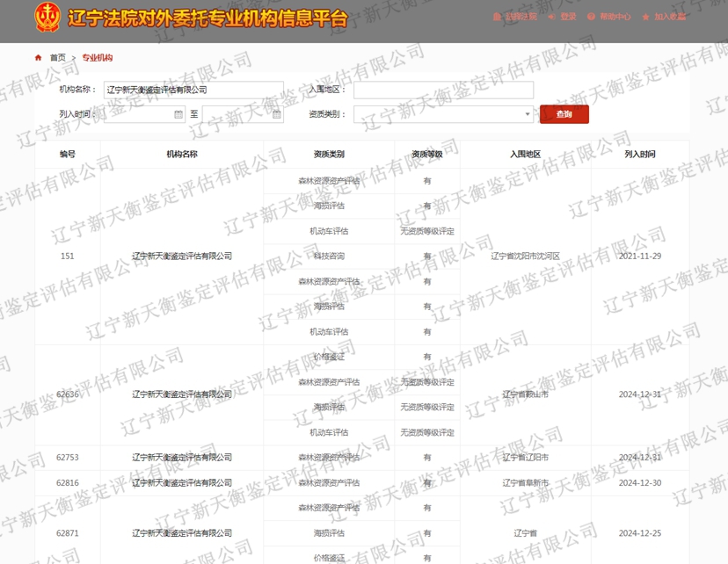Click the red 查询 search button
Image resolution: width=728 pixels, height=564 pixels.
tap(565, 114)
